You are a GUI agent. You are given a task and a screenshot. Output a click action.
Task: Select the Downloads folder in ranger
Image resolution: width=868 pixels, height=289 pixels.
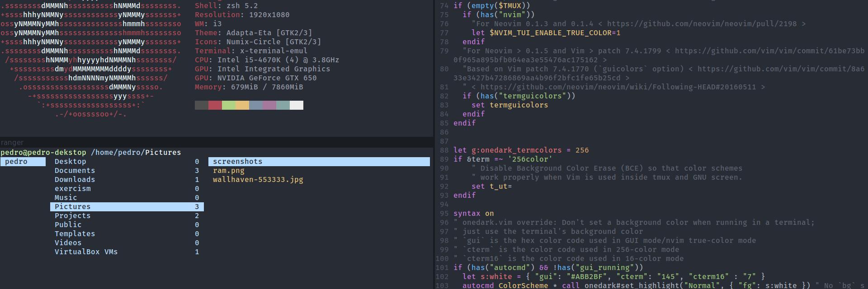tap(75, 180)
